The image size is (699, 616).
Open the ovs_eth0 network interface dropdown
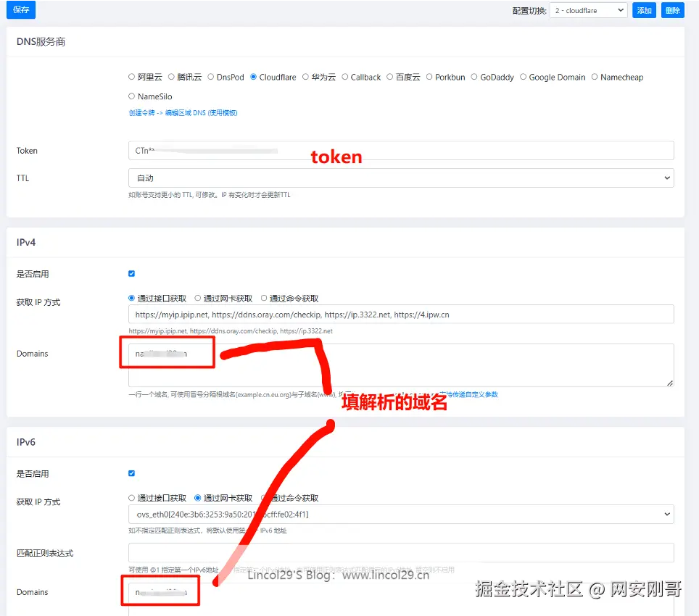pos(401,514)
